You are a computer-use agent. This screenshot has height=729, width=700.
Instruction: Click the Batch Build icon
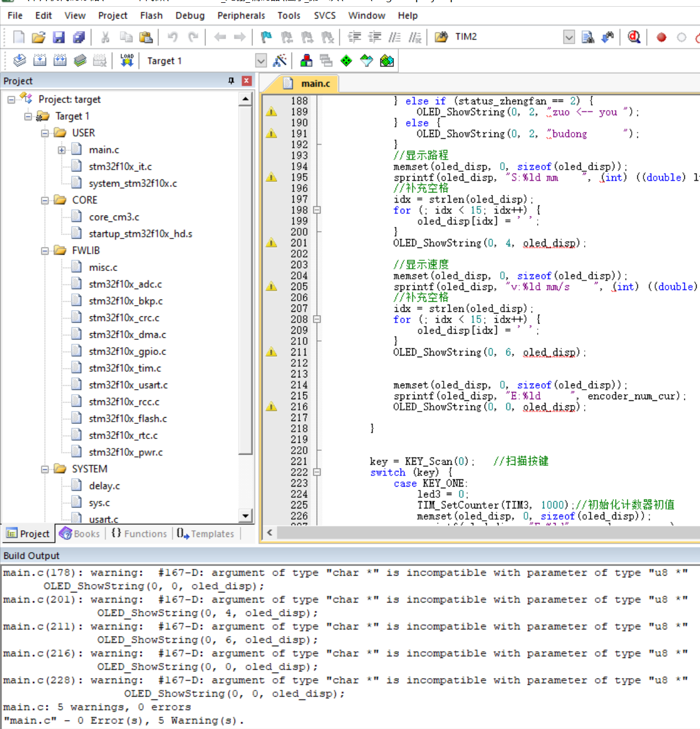tap(80, 60)
